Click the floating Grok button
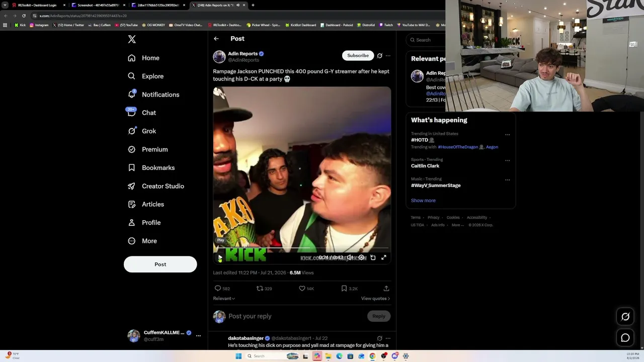644x362 pixels. [x=625, y=317]
